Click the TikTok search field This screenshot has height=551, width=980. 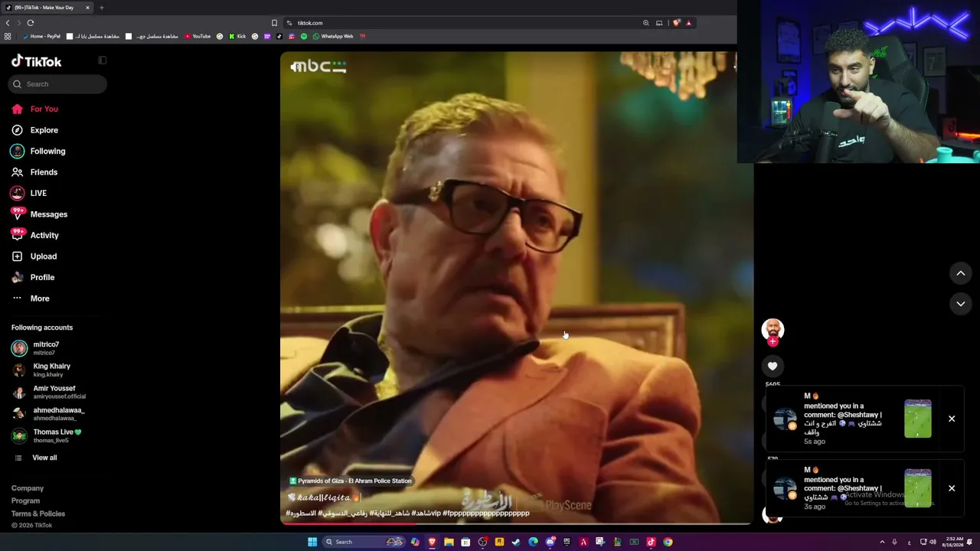(x=58, y=84)
